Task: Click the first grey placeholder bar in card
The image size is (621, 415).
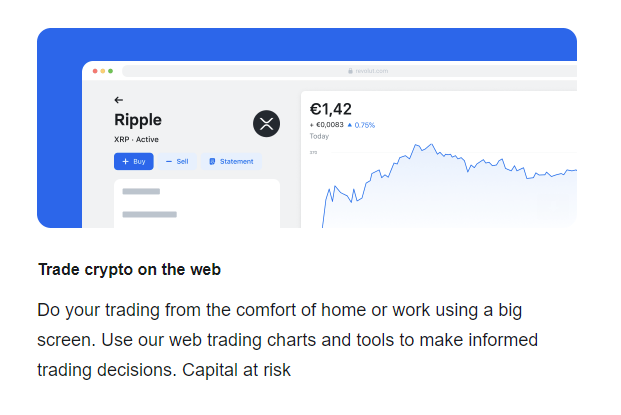Action: pyautogui.click(x=141, y=192)
